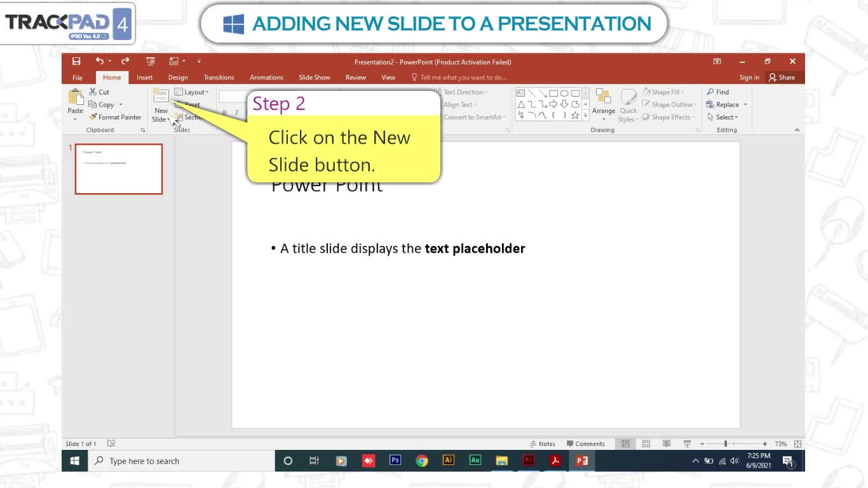
Task: Click the Replace button
Action: coord(723,105)
